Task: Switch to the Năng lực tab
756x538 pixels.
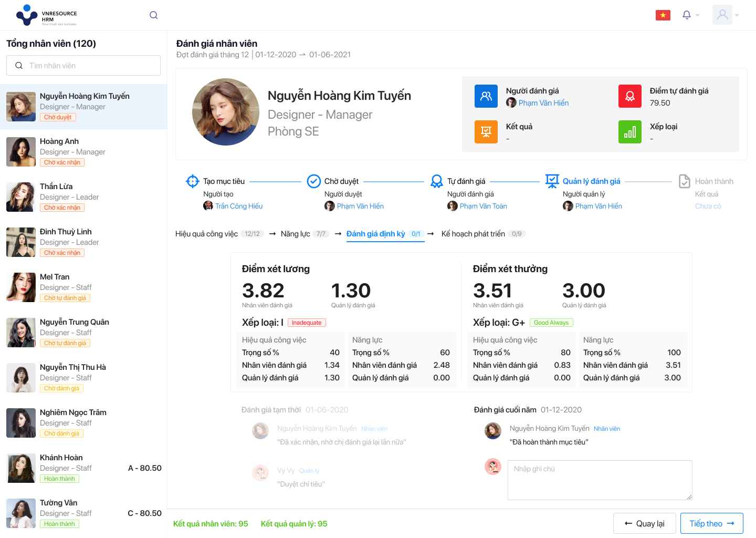Action: 296,234
